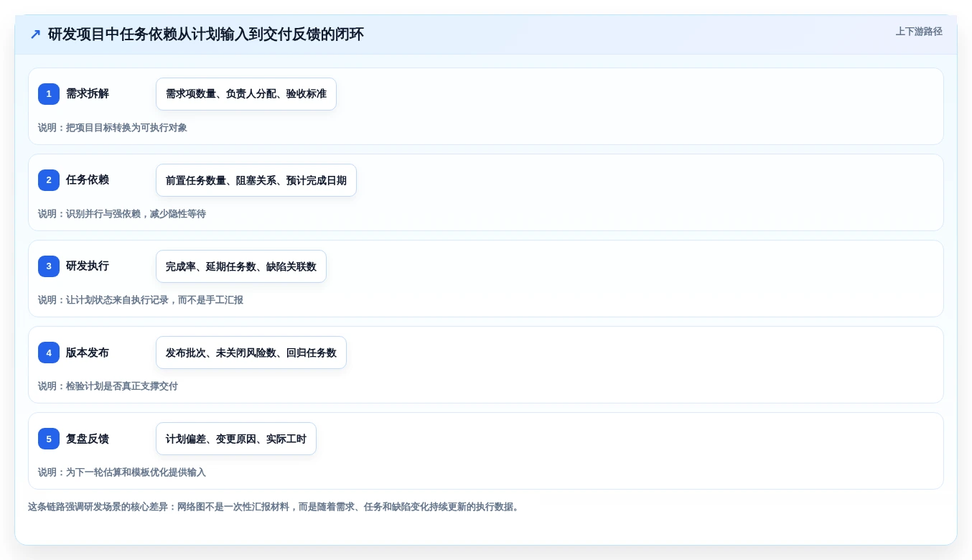The image size is (972, 560).
Task: Select step number 4 badge for 版本发布
Action: (x=49, y=353)
